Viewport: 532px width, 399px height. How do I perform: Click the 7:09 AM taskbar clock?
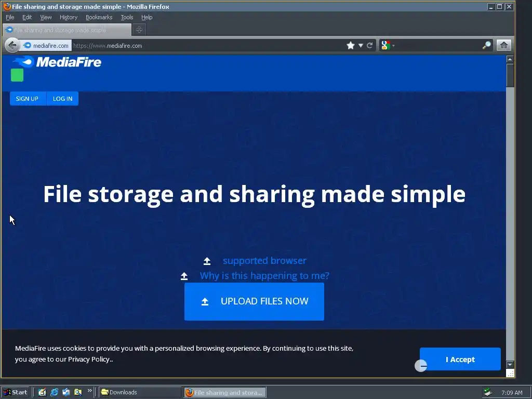512,393
